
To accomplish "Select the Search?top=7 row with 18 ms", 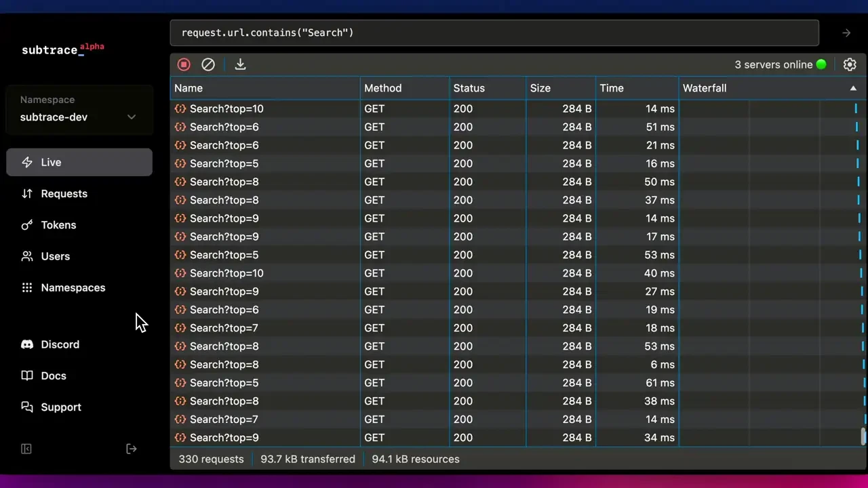I will 518,328.
